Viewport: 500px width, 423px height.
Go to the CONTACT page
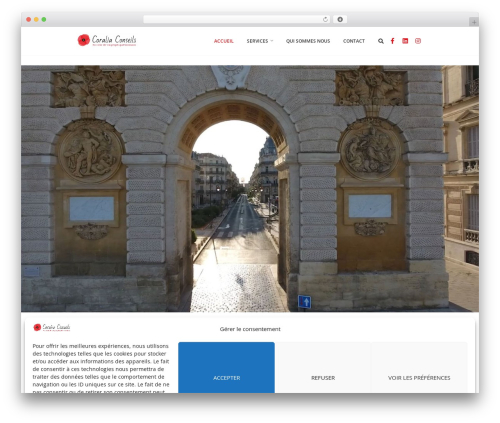click(x=354, y=41)
